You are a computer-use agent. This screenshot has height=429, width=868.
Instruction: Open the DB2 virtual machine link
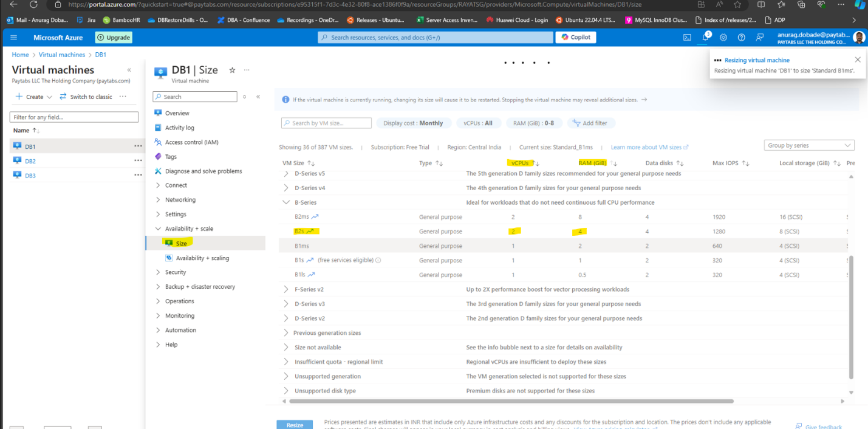30,161
